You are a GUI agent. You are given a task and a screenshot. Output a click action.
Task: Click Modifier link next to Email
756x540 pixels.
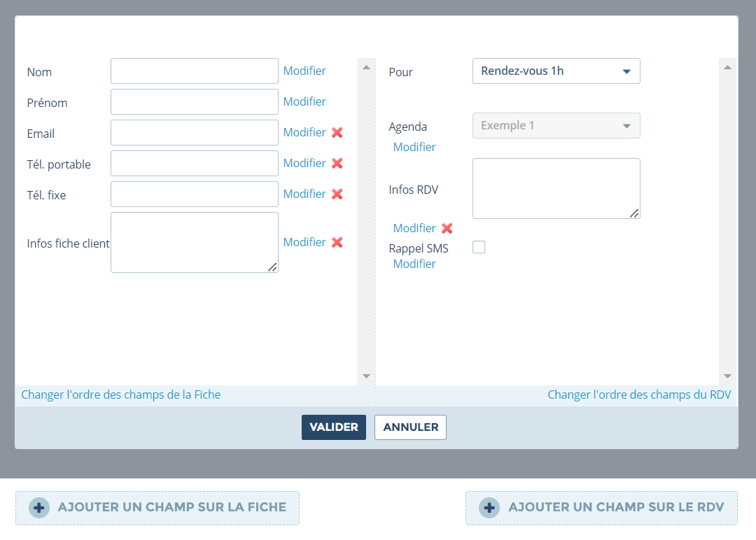click(304, 132)
